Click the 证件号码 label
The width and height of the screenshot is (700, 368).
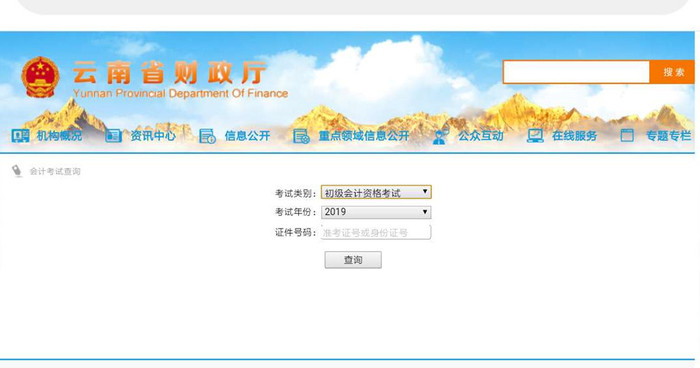[x=295, y=232]
